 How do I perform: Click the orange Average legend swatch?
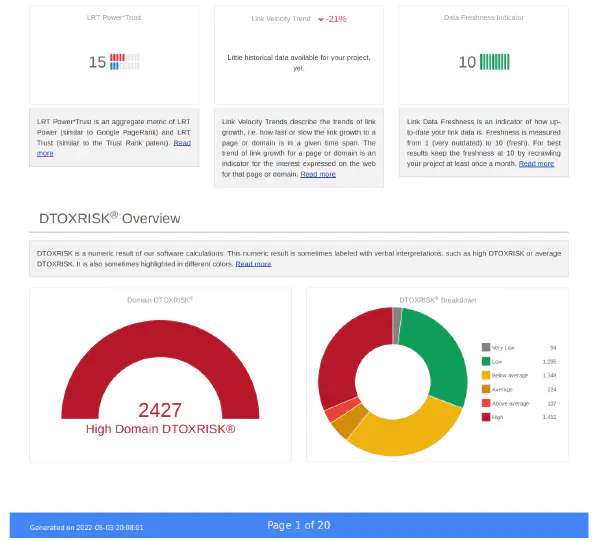coord(486,389)
